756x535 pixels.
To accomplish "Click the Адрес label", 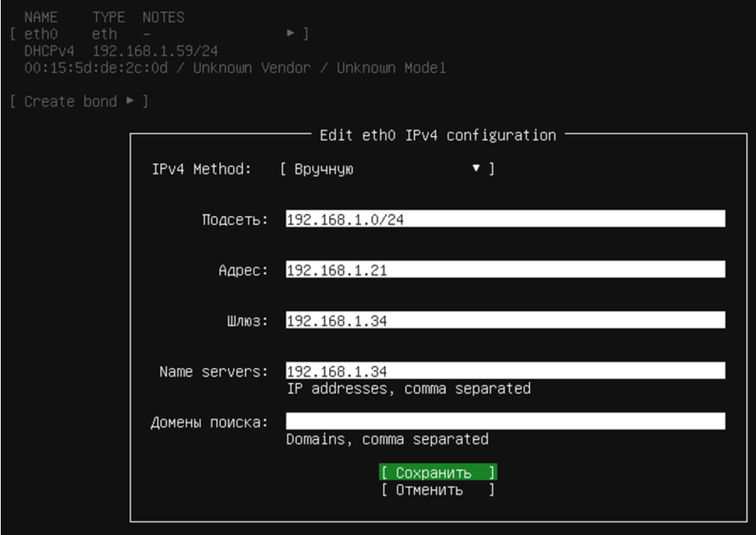I will [243, 271].
